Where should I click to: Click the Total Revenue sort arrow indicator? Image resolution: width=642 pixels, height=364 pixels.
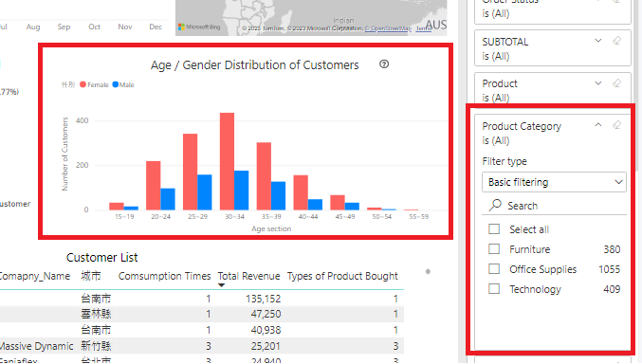(x=222, y=285)
